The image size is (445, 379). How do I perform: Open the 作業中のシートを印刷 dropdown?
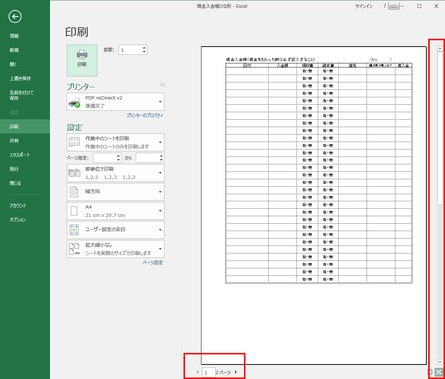(115, 142)
